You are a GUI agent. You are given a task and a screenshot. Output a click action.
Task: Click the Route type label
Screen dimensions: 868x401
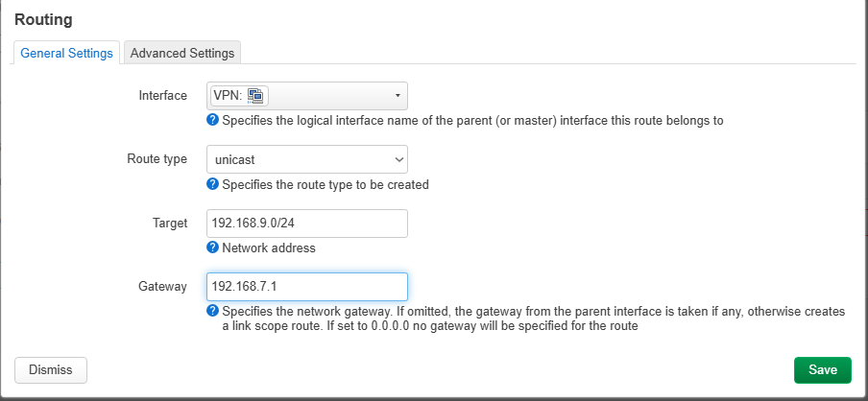pos(157,159)
